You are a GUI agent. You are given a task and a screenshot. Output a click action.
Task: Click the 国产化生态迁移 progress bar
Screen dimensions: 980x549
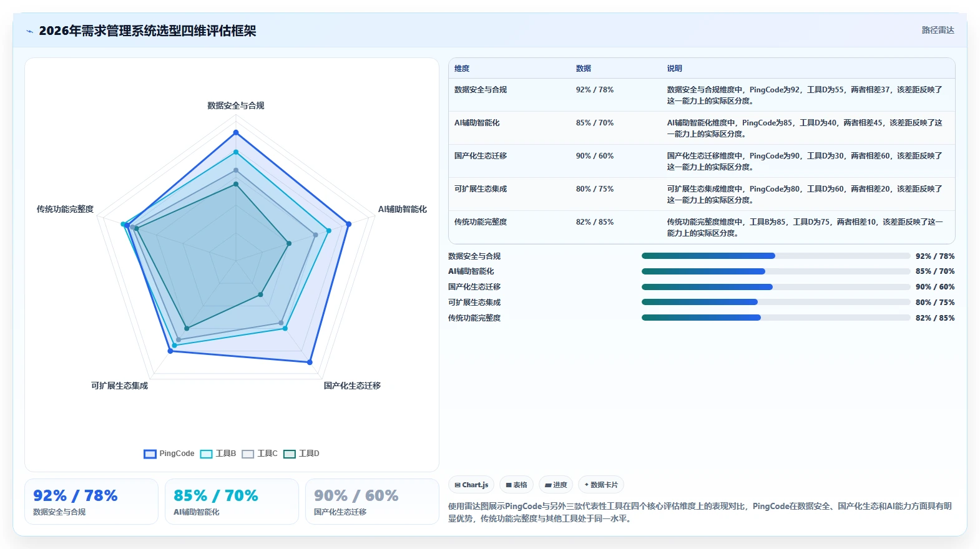pyautogui.click(x=776, y=287)
